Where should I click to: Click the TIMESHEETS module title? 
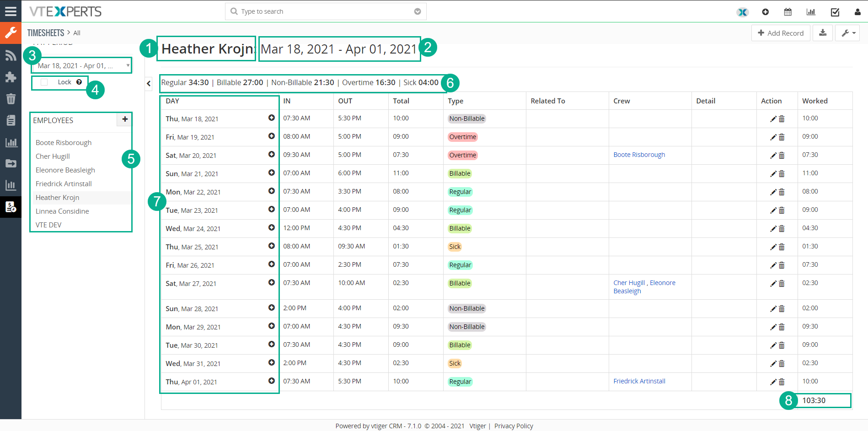pos(46,33)
